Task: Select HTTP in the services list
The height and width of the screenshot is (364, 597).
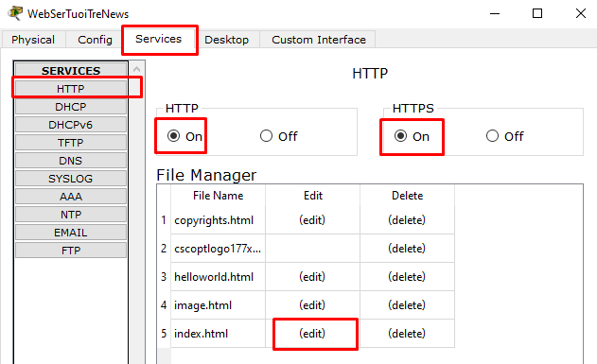Action: point(71,89)
